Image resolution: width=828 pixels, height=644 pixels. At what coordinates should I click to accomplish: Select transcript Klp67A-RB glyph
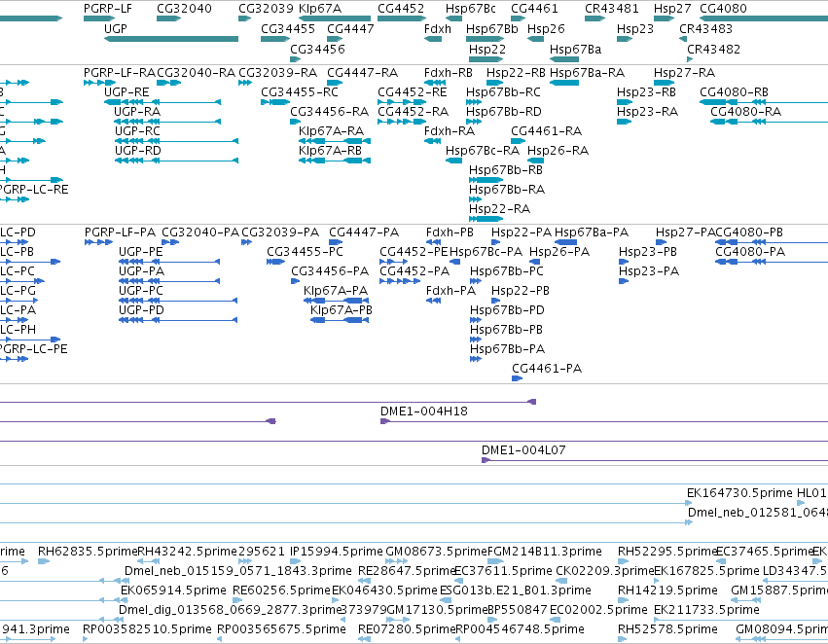335,161
